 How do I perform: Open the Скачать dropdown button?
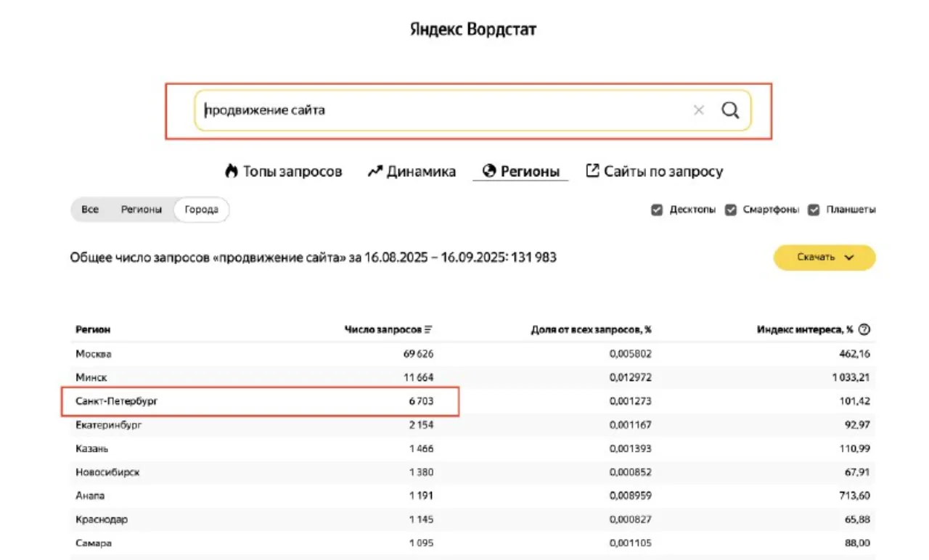824,258
